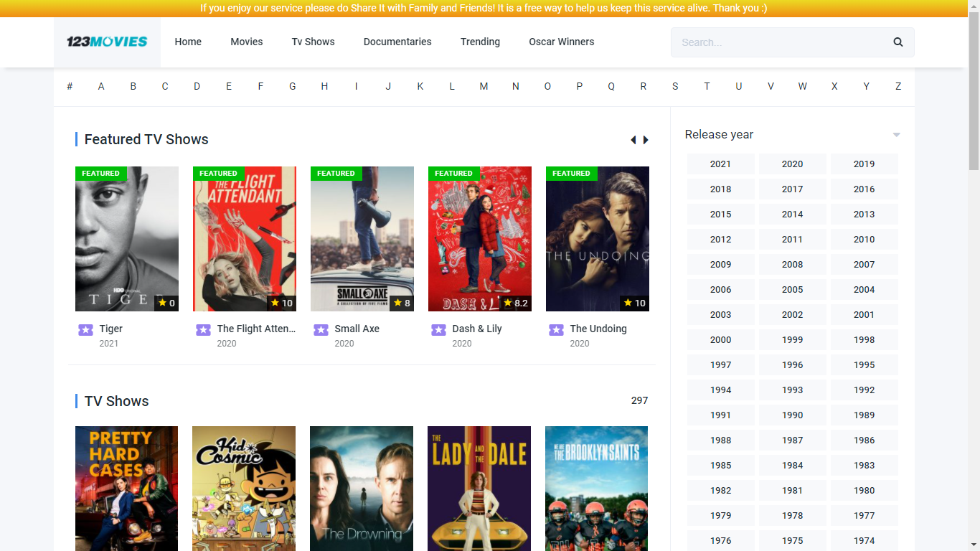Click the 123Movies logo

coord(107,42)
